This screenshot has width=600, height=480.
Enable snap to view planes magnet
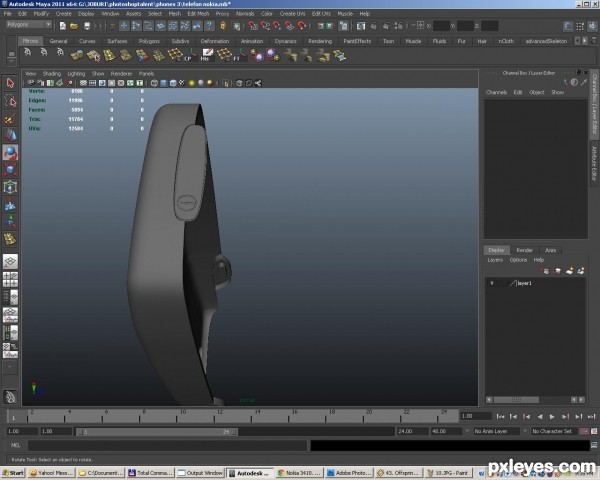[x=289, y=26]
